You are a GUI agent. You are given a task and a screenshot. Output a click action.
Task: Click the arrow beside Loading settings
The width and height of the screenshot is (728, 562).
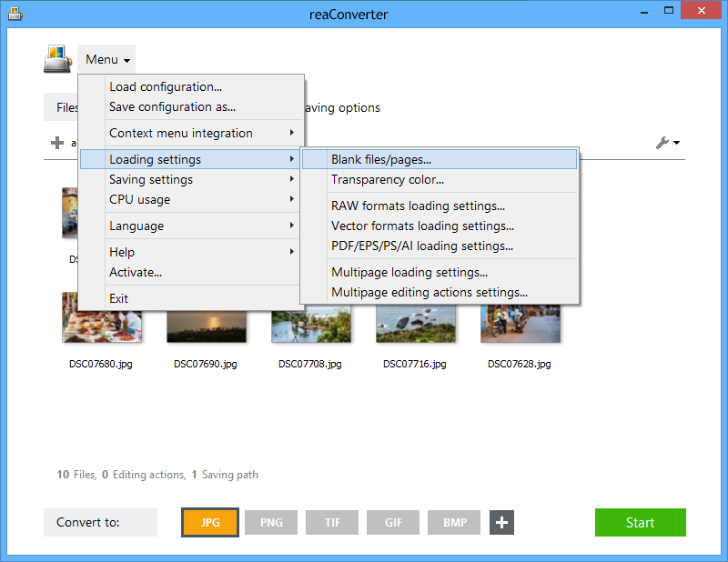click(291, 159)
